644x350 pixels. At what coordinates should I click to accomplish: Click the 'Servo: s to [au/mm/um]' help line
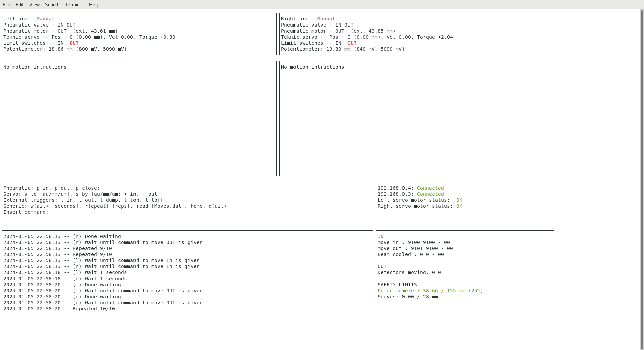82,194
